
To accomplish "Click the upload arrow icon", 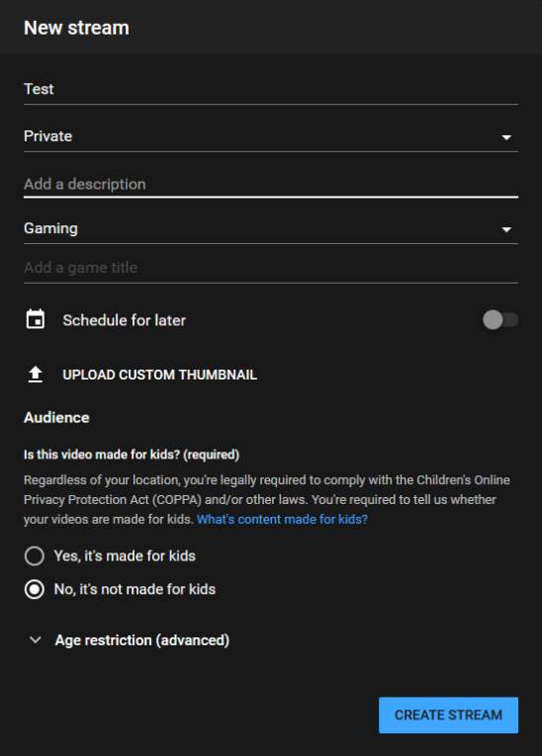I will coord(36,375).
